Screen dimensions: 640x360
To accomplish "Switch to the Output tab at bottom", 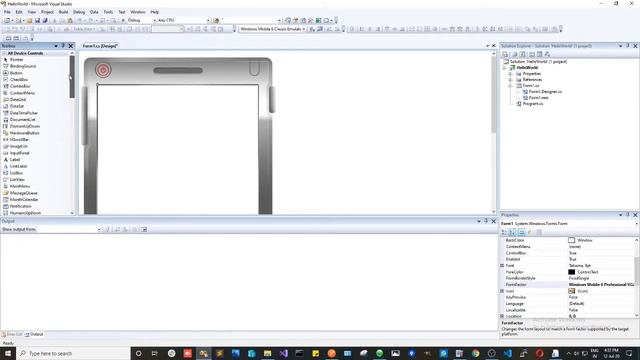I will point(34,334).
